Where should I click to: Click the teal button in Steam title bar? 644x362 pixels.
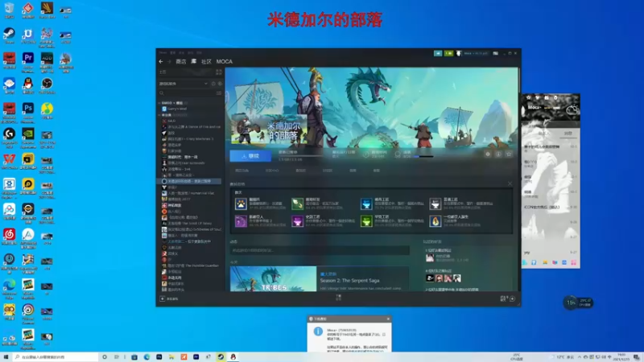click(x=438, y=53)
